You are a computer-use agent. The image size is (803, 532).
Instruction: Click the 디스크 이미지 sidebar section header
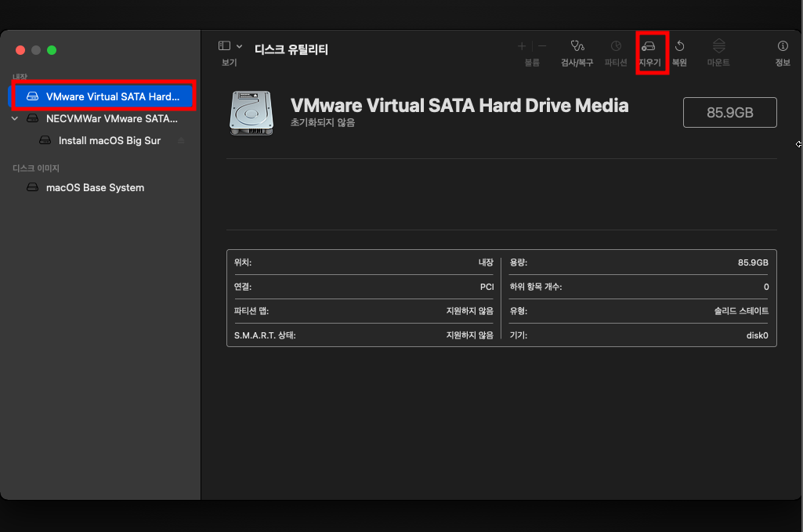point(36,168)
